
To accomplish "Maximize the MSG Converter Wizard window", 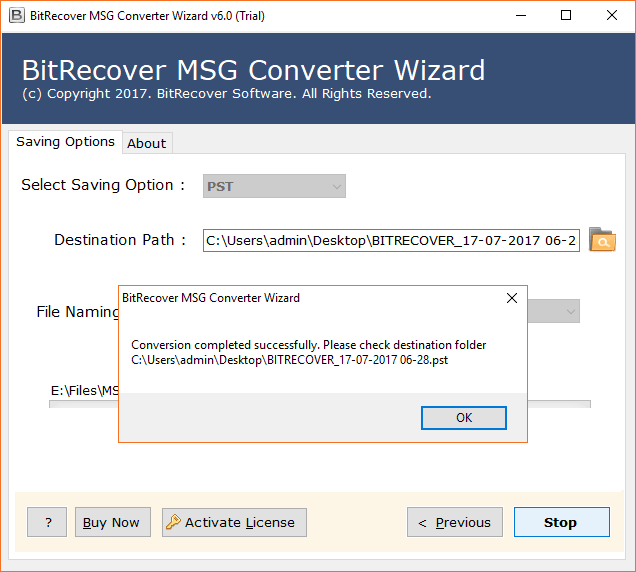I will pos(566,15).
